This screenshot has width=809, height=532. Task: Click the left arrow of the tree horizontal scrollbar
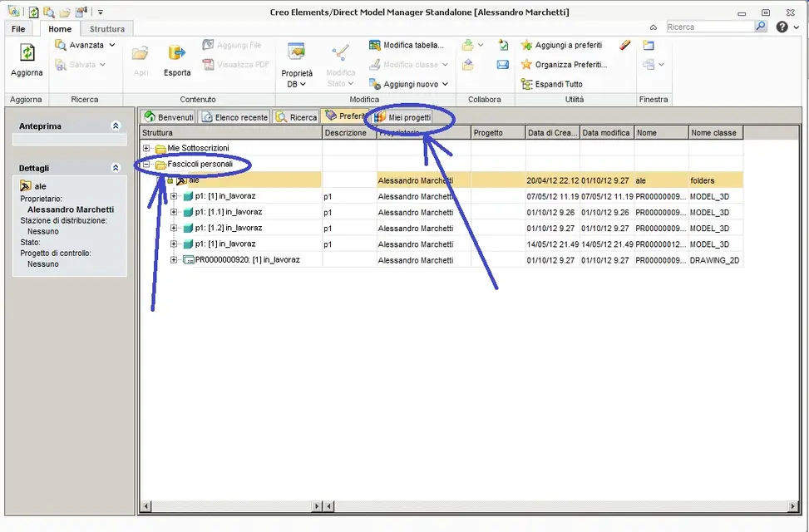(x=146, y=506)
